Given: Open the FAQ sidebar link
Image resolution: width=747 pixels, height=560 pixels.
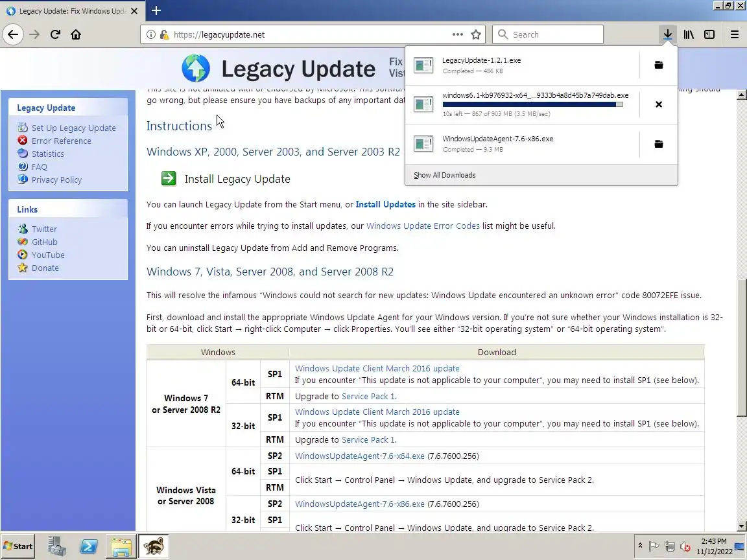Looking at the screenshot, I should tap(39, 167).
